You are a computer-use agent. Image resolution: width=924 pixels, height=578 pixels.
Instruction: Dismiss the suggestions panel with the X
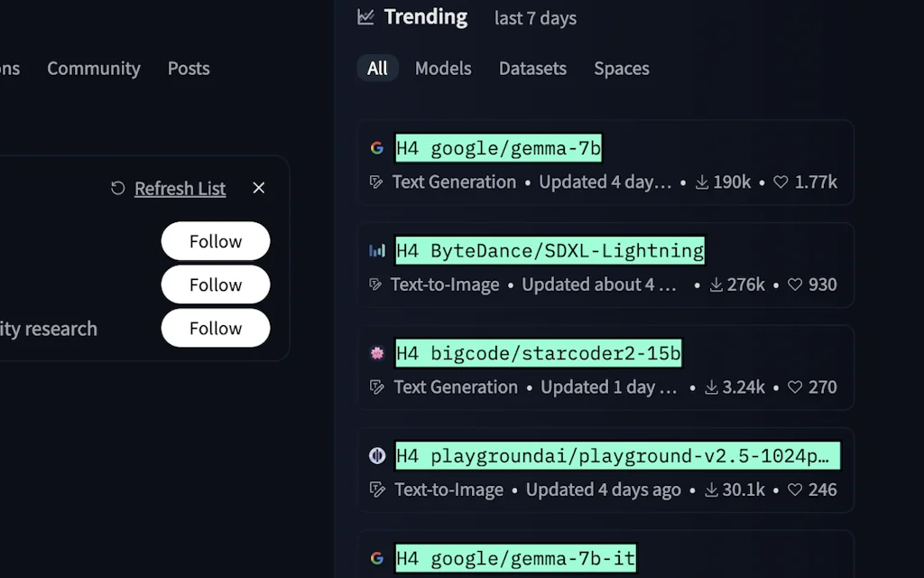(x=259, y=188)
